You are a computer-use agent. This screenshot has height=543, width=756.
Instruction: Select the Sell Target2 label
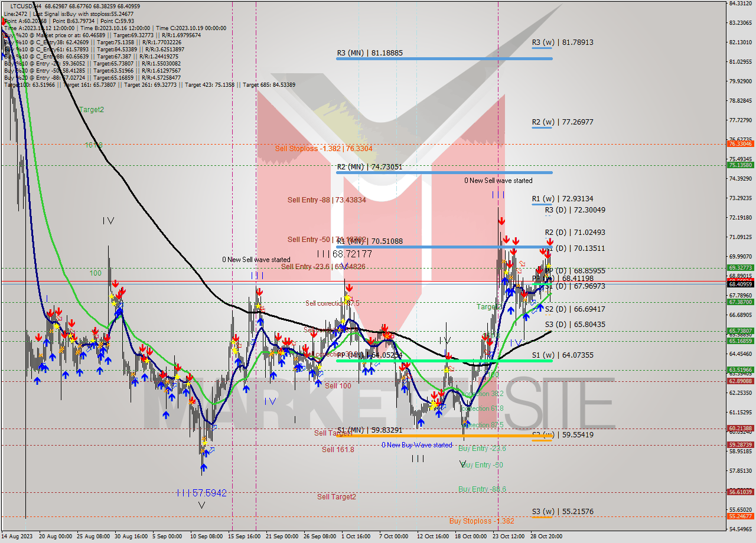coord(337,497)
